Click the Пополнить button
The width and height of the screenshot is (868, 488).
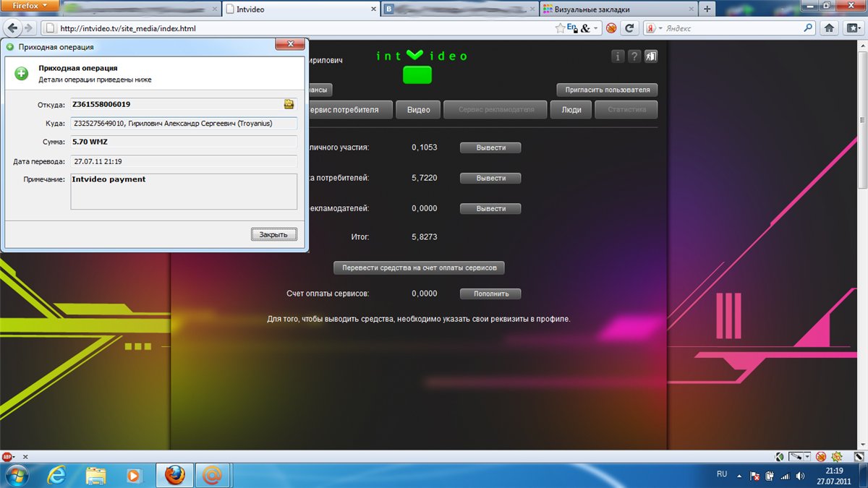490,294
